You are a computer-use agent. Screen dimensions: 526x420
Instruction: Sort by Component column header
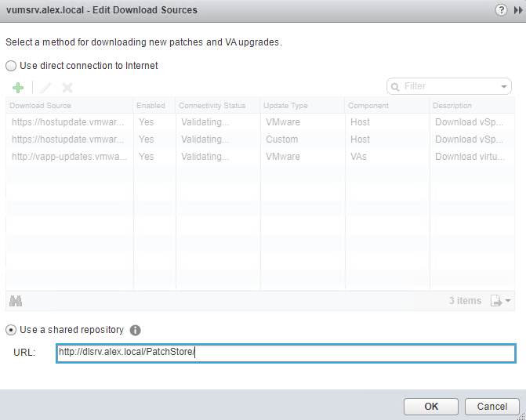click(x=386, y=106)
